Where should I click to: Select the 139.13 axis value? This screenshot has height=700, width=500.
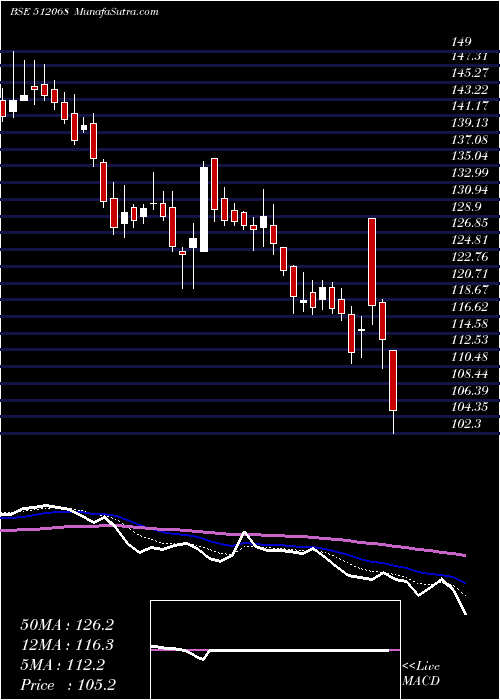[470, 123]
